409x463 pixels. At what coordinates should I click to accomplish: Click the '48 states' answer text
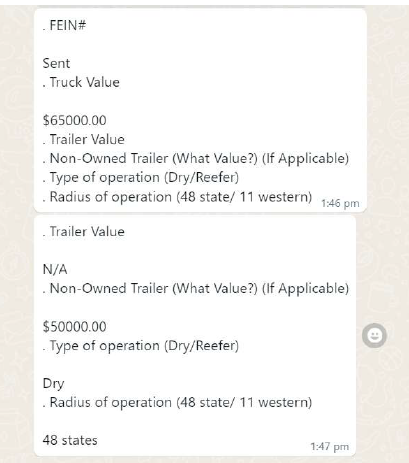[70, 440]
